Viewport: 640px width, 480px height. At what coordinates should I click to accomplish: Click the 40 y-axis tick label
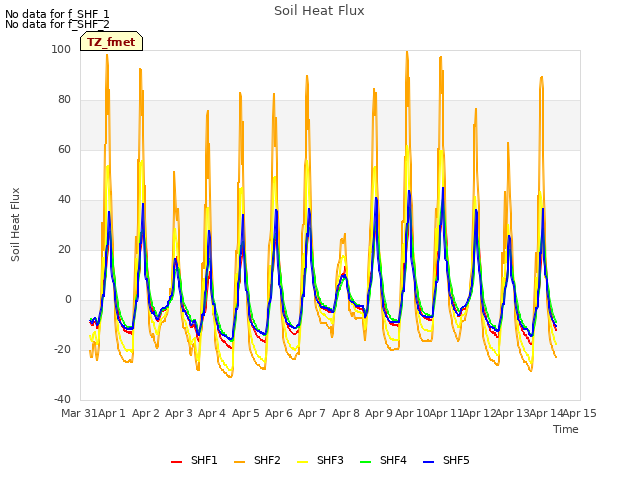(x=64, y=200)
